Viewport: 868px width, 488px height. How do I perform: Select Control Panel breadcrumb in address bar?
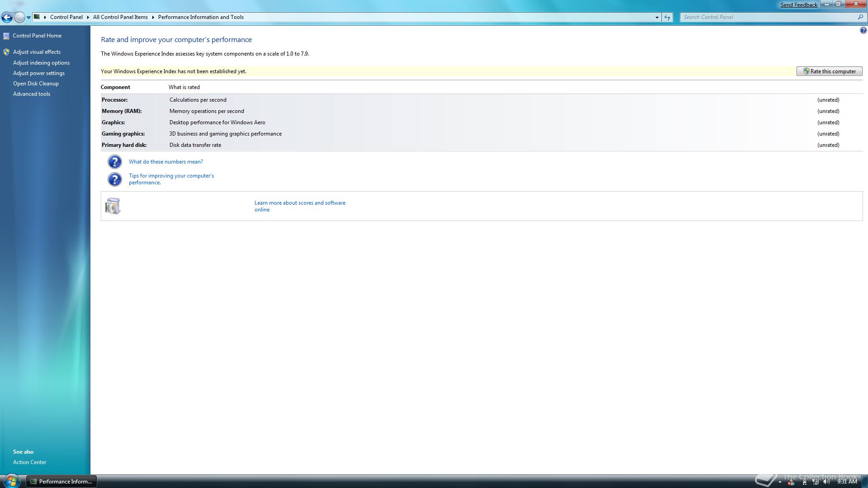(66, 17)
